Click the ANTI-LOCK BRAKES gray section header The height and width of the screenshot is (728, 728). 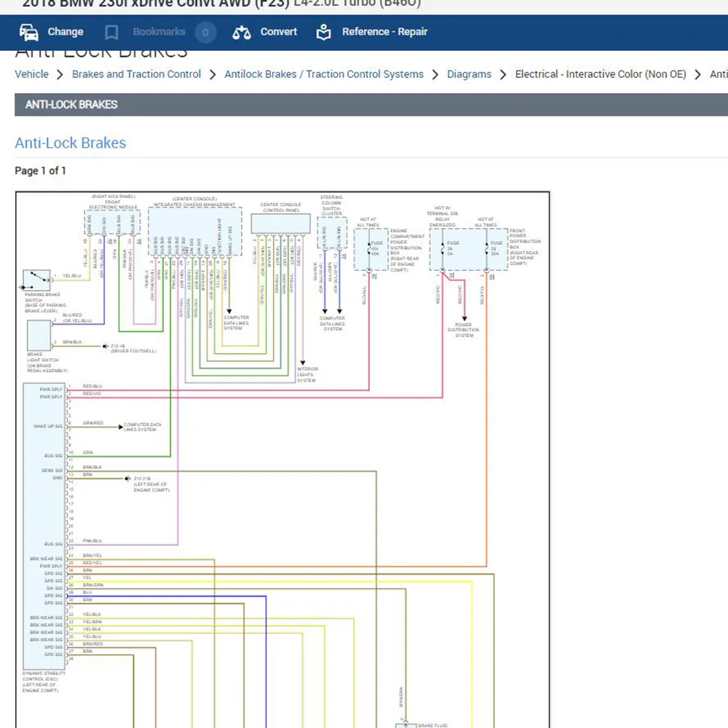tap(71, 105)
